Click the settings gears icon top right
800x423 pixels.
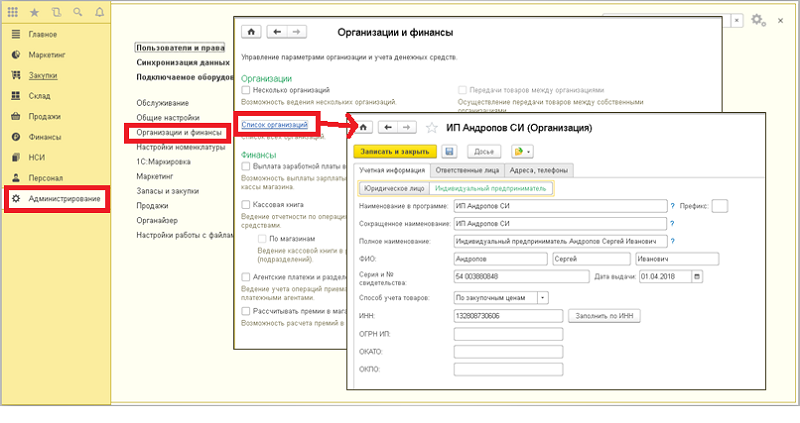758,20
